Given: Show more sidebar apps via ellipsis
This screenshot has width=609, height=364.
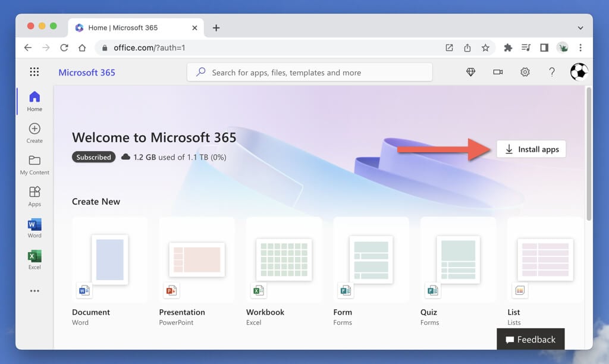Looking at the screenshot, I should (34, 291).
